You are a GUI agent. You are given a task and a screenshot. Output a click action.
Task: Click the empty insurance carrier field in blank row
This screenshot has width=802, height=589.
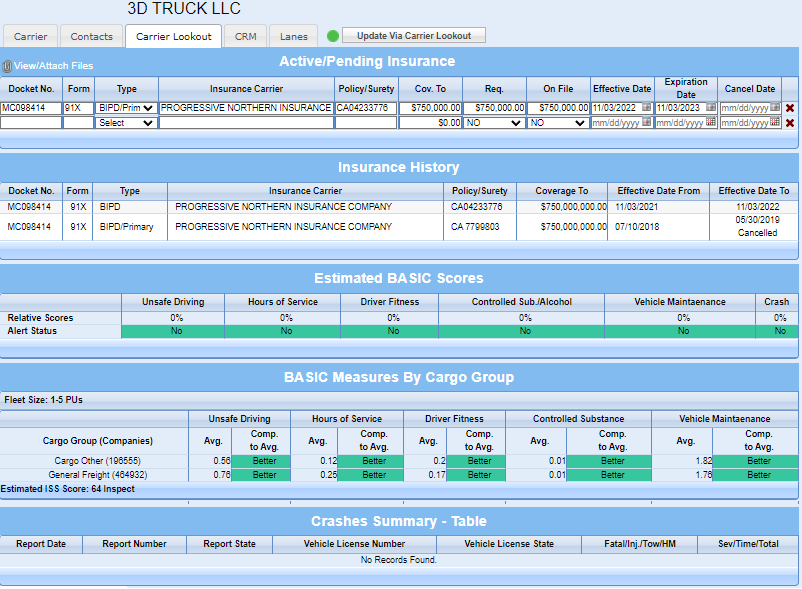pyautogui.click(x=246, y=123)
